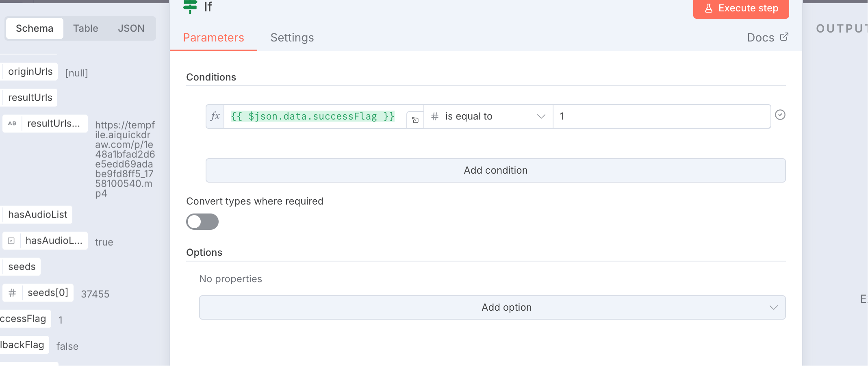Viewport: 868px width, 366px height.
Task: Click the tempfile.aiquickdraw.com mp4 URL value
Action: pos(125,159)
